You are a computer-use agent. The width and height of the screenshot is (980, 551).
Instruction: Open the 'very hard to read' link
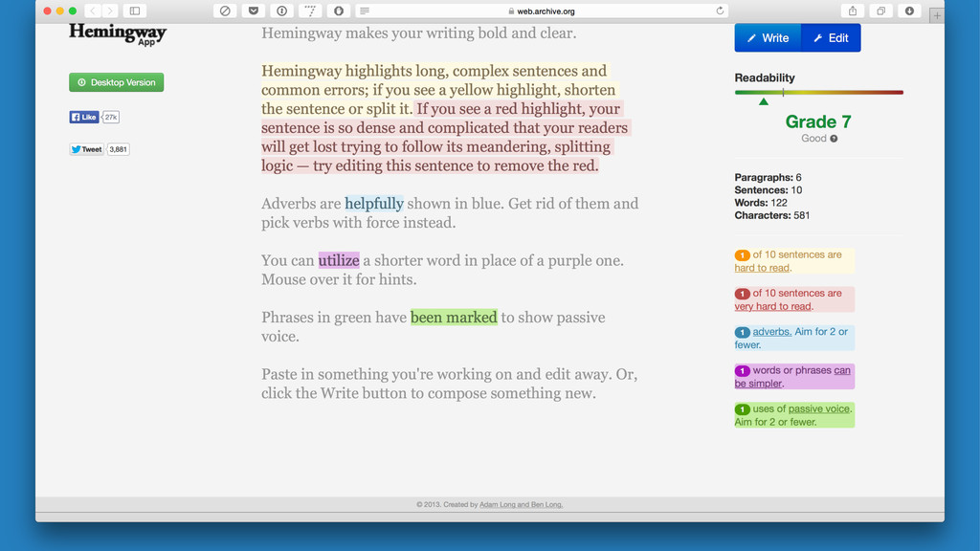point(773,306)
